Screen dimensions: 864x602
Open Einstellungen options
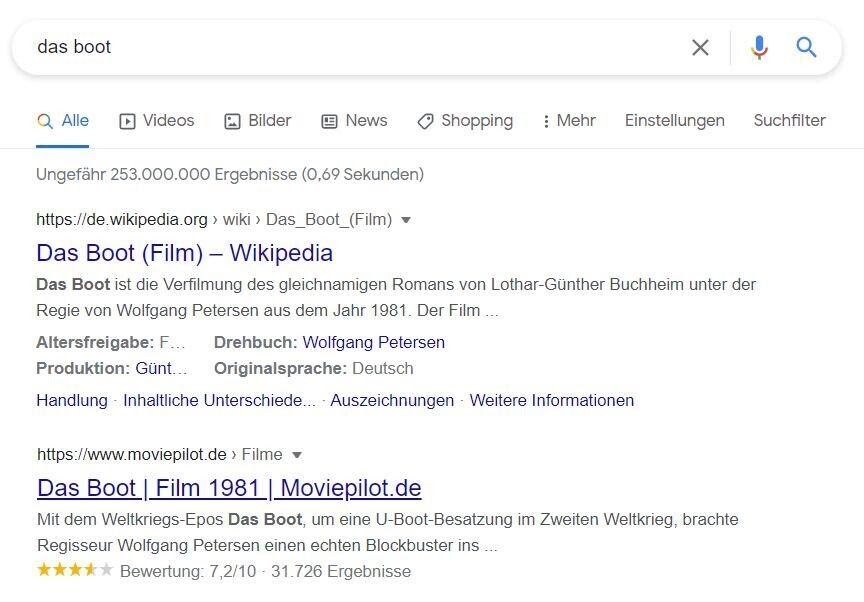click(674, 121)
